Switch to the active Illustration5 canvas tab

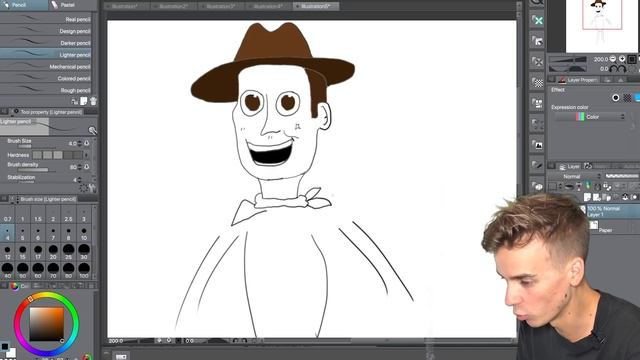[316, 6]
